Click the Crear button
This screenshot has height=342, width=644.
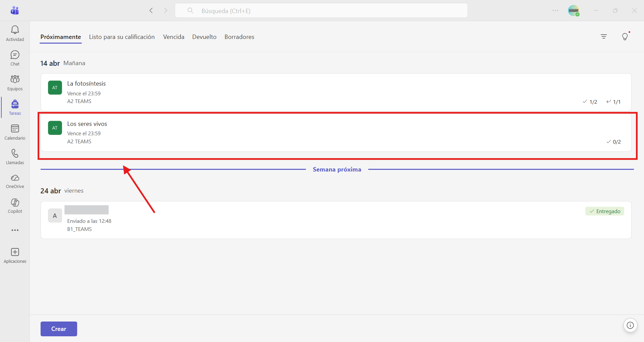click(59, 329)
